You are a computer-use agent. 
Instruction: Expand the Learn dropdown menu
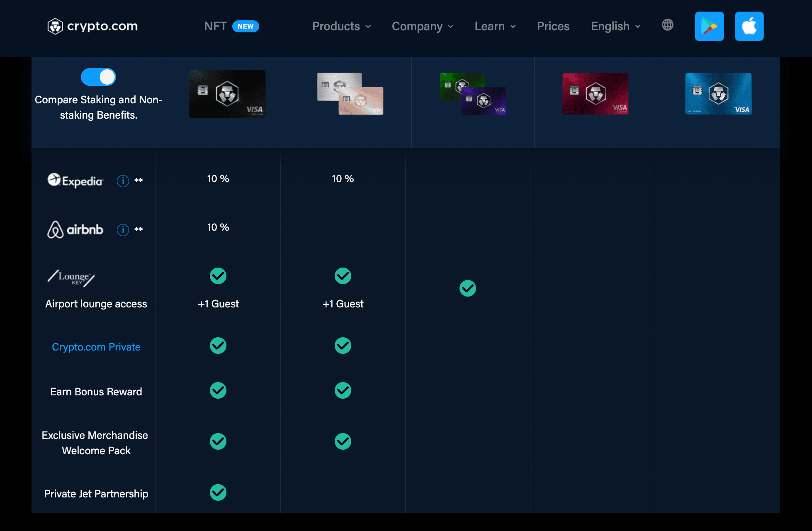point(494,25)
